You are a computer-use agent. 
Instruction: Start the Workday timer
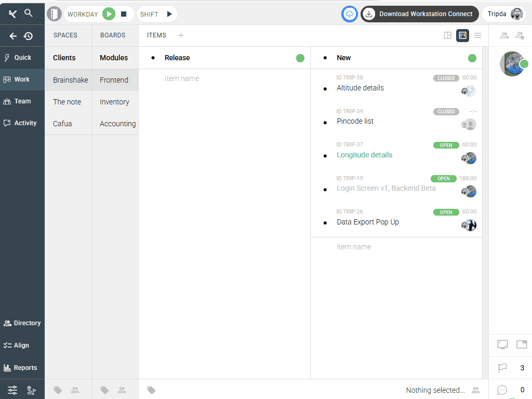click(109, 14)
